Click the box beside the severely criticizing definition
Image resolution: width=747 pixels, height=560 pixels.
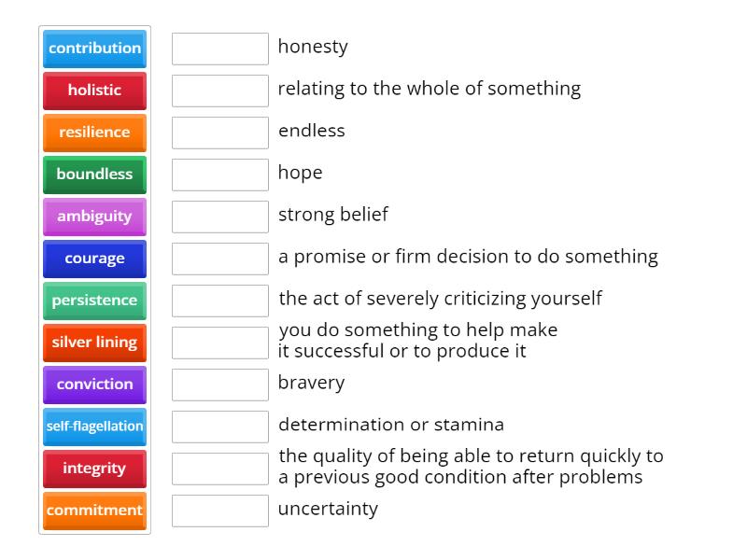(x=219, y=300)
